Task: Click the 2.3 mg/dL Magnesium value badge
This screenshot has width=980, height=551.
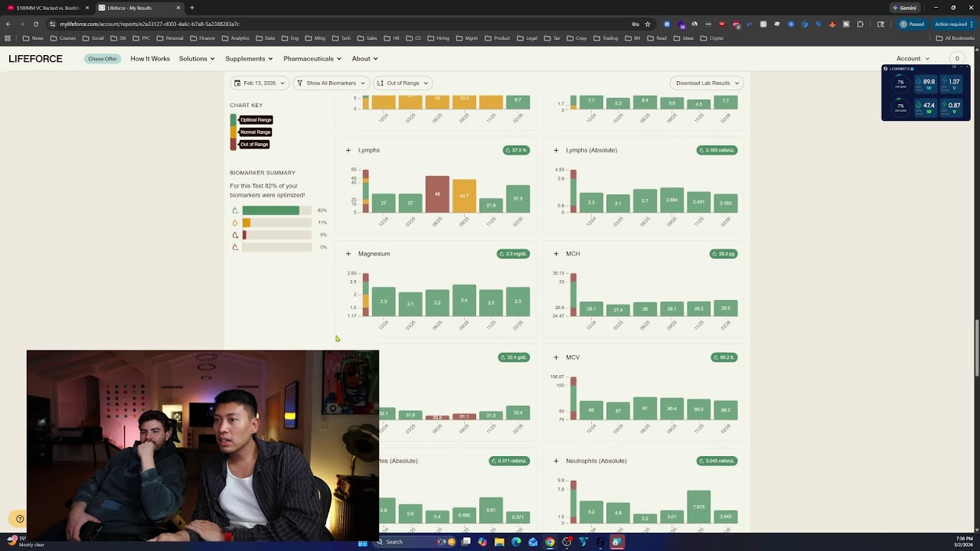Action: coord(513,253)
